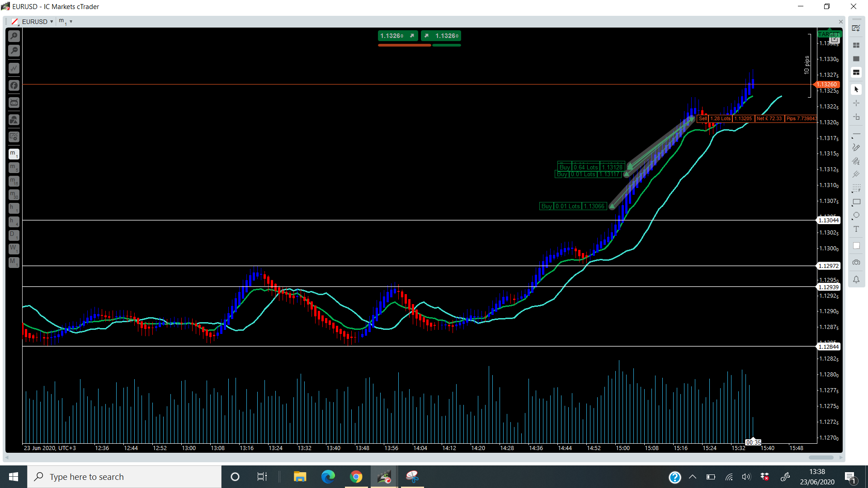Open the EURUSD symbol dropdown
The image size is (868, 488).
(x=38, y=22)
